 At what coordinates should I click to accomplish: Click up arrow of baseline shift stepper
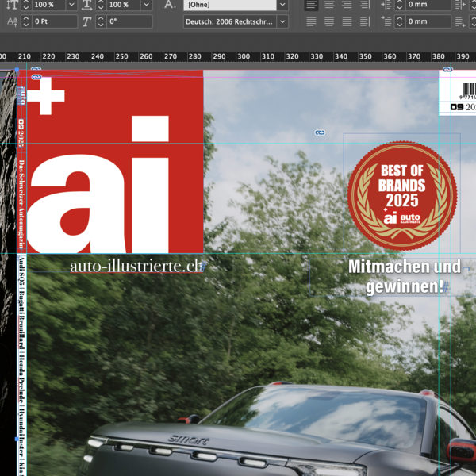[26, 18]
